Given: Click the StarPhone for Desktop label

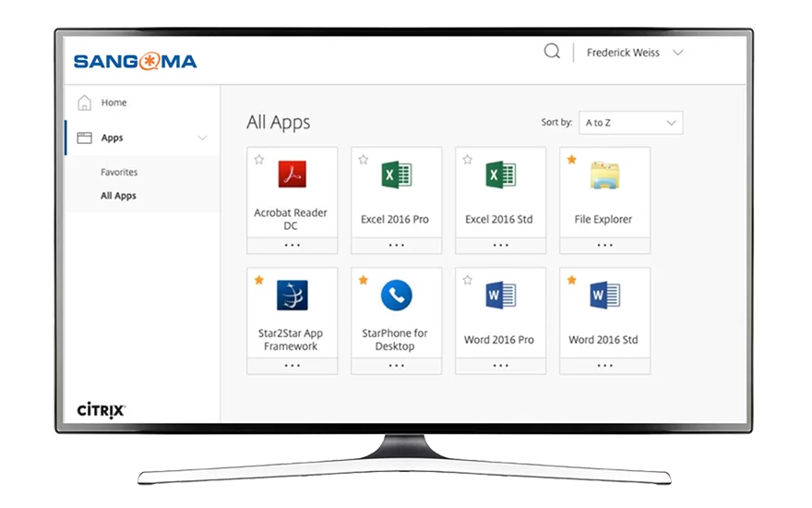Looking at the screenshot, I should [x=395, y=340].
